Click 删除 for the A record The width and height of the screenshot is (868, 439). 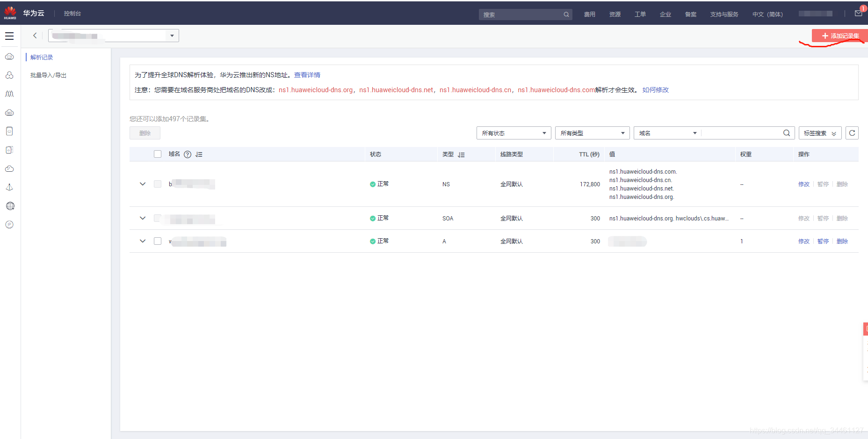pyautogui.click(x=842, y=241)
